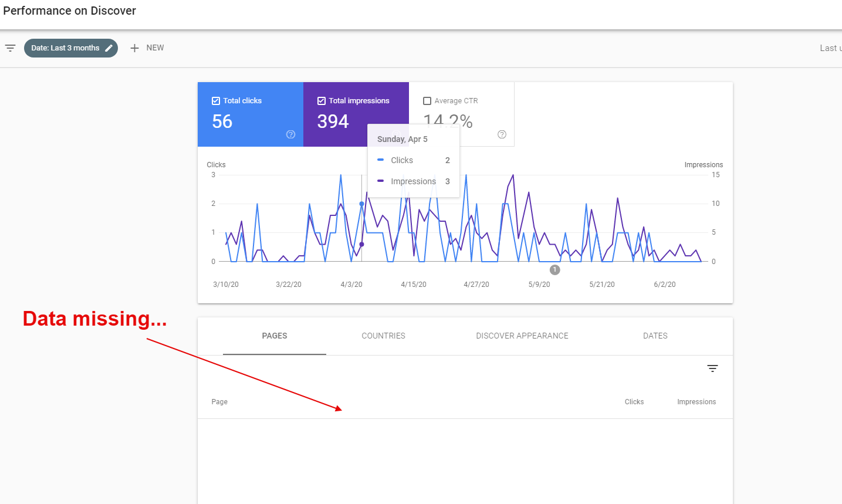Screen dimensions: 842x504
Task: Select the Pages tab
Action: coord(275,336)
